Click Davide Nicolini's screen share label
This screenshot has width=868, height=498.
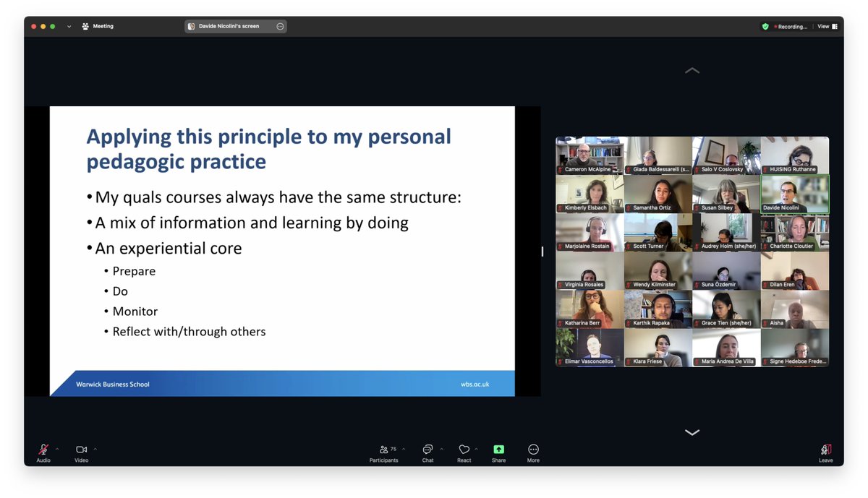229,26
